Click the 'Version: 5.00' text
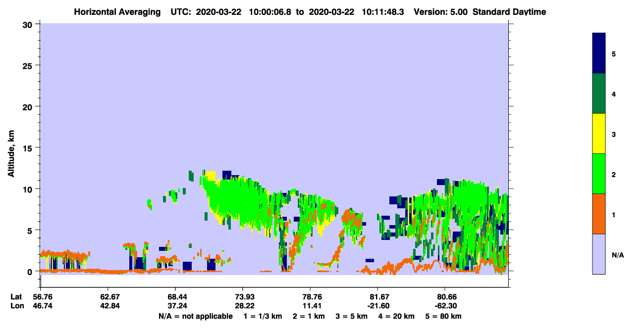This screenshot has width=644, height=330. coord(440,12)
